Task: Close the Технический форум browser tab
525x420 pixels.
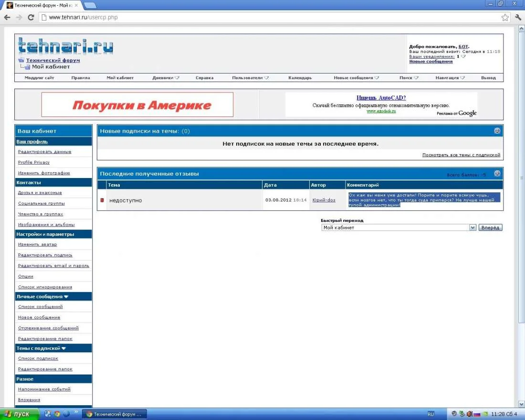Action: [x=76, y=5]
